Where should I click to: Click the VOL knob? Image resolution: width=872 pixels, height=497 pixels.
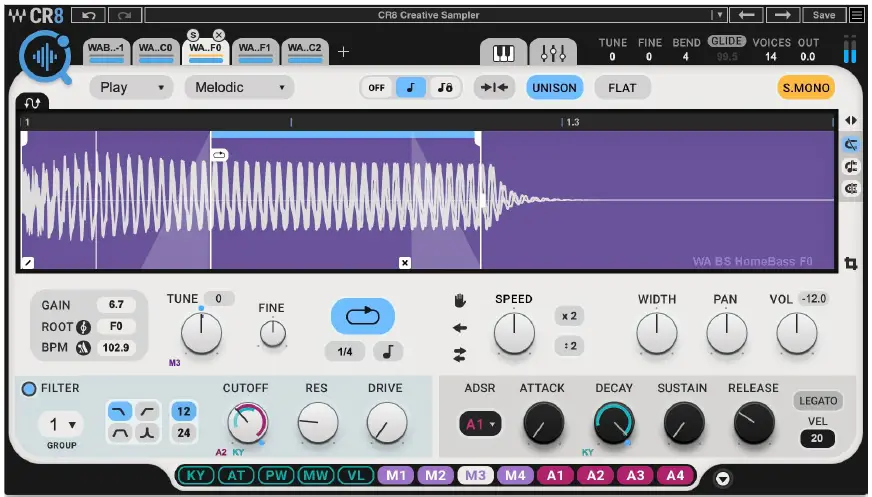click(x=796, y=333)
